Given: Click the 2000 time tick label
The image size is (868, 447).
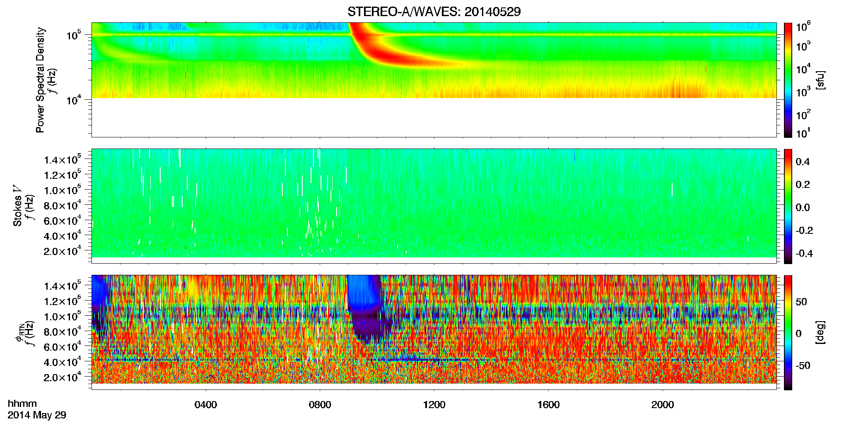Looking at the screenshot, I should 663,405.
